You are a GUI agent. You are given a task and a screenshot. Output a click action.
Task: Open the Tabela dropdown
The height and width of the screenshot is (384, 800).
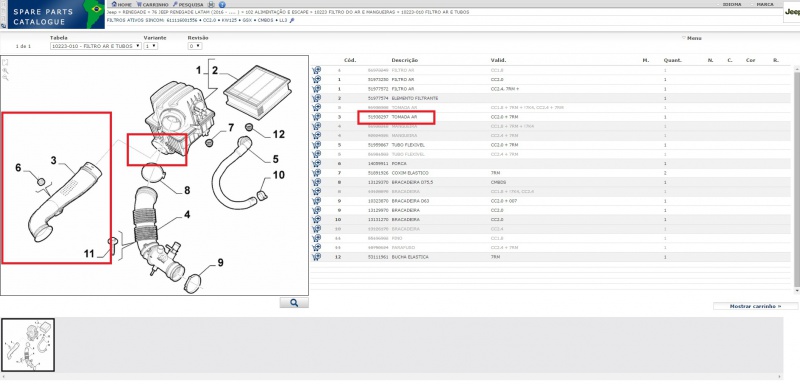coord(95,46)
